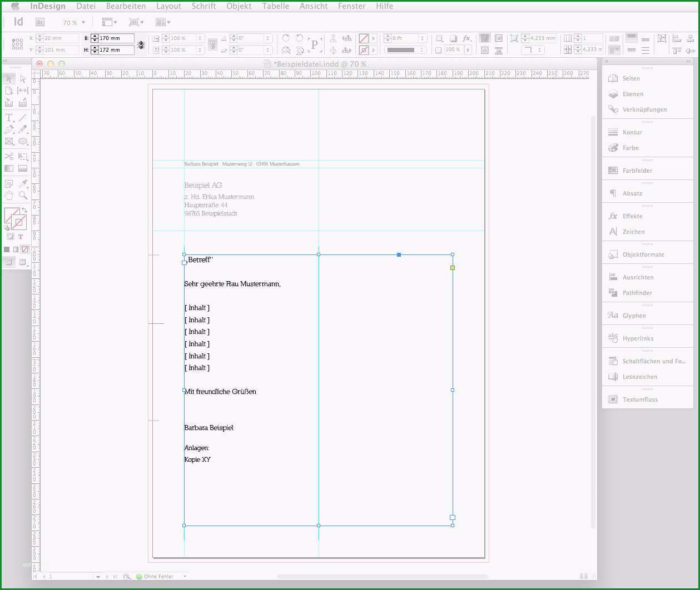This screenshot has width=700, height=590.
Task: Select the Type tool
Action: point(9,118)
